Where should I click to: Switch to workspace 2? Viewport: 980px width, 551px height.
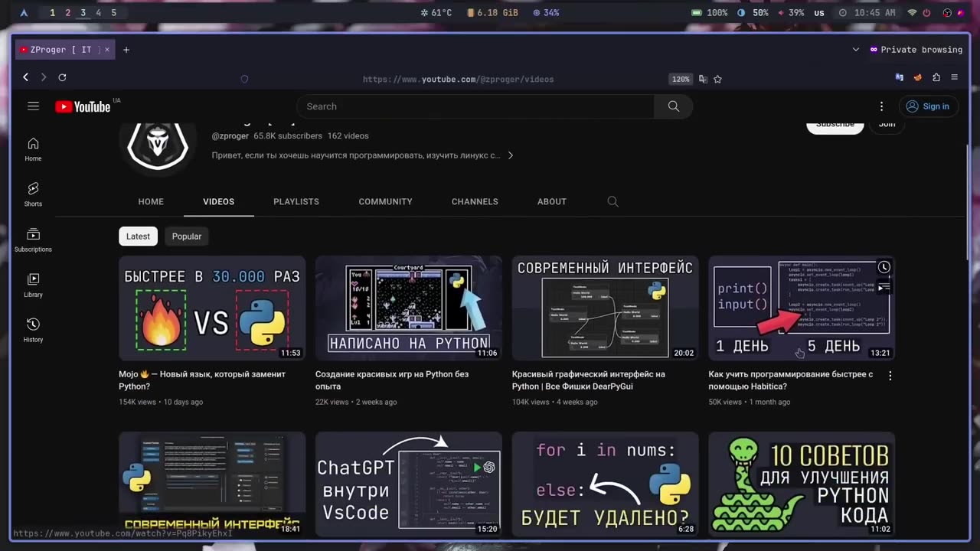(x=67, y=13)
